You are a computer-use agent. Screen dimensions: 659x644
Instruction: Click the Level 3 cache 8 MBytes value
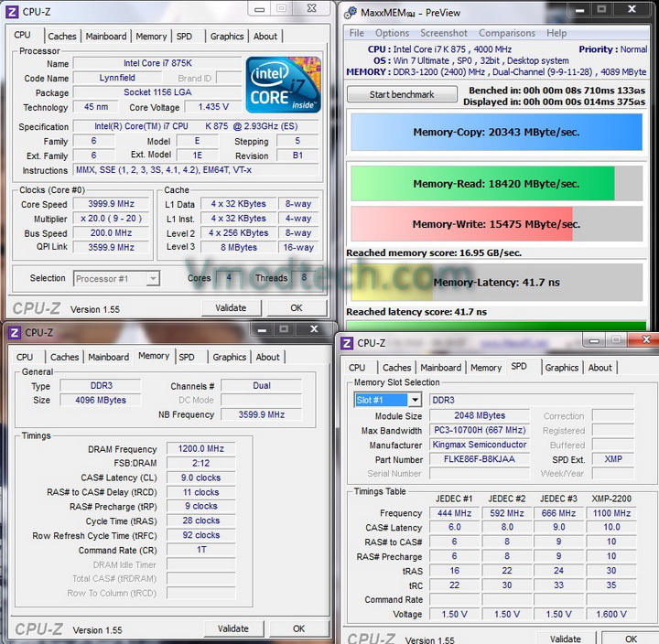(239, 247)
